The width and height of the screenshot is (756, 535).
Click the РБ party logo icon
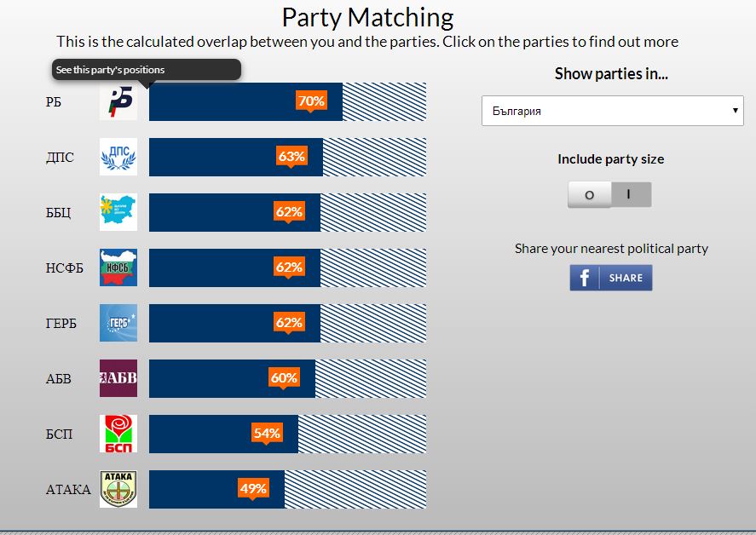[118, 101]
